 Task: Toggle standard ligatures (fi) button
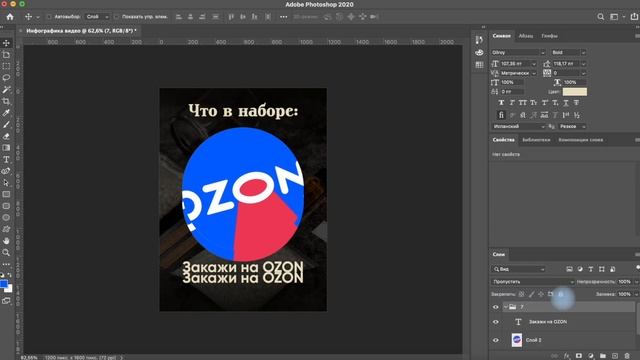tap(501, 115)
